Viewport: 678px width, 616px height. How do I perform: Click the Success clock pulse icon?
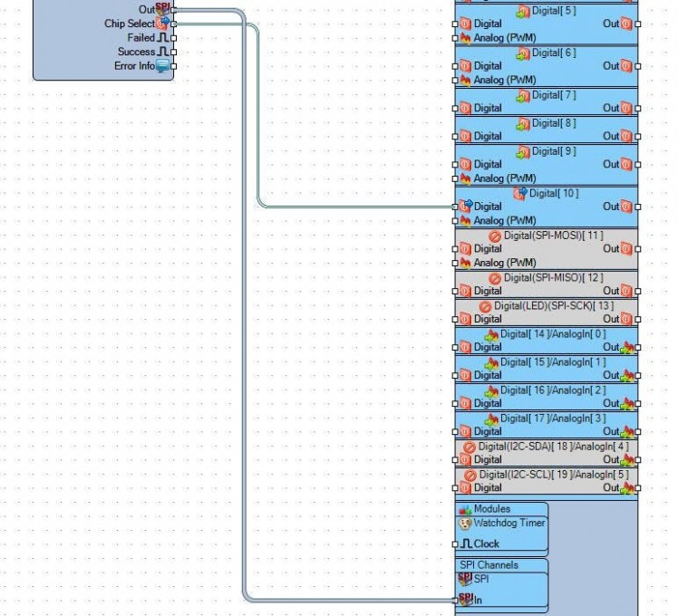[x=162, y=52]
